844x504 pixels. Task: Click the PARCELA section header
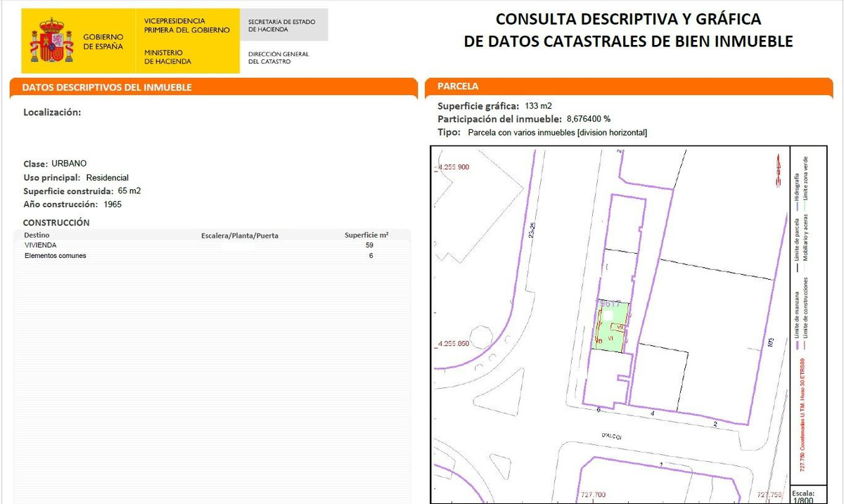tap(459, 86)
